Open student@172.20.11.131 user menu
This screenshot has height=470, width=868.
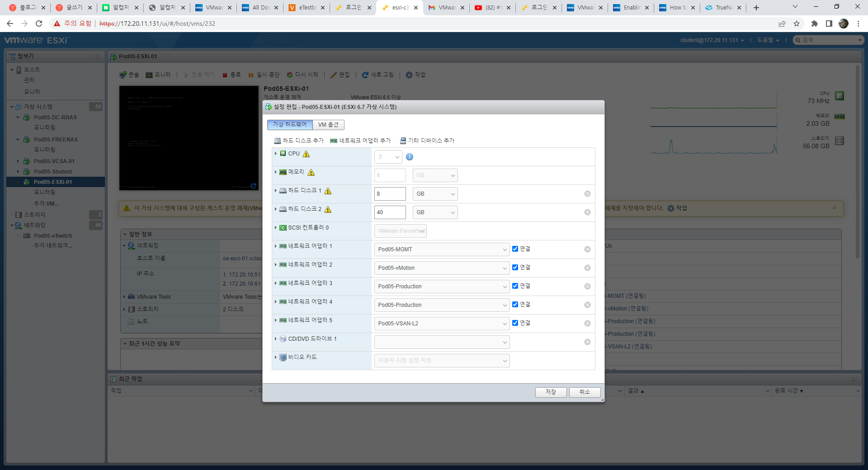click(x=712, y=40)
